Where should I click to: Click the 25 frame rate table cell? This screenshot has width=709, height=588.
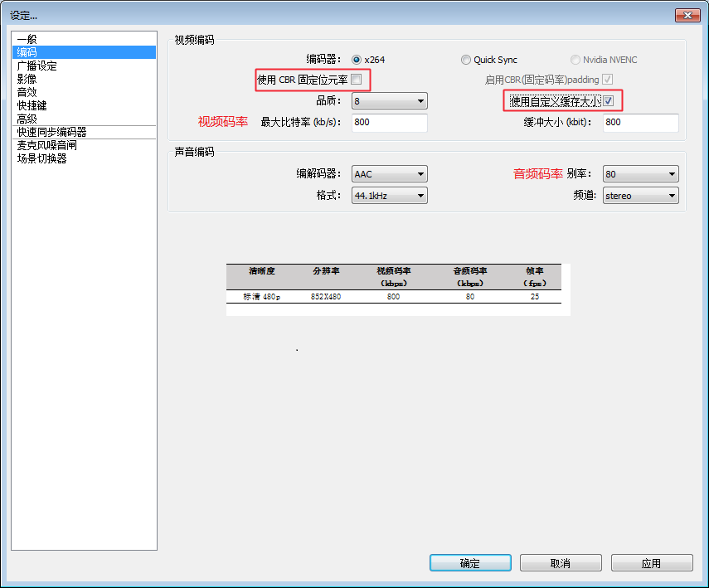(535, 297)
